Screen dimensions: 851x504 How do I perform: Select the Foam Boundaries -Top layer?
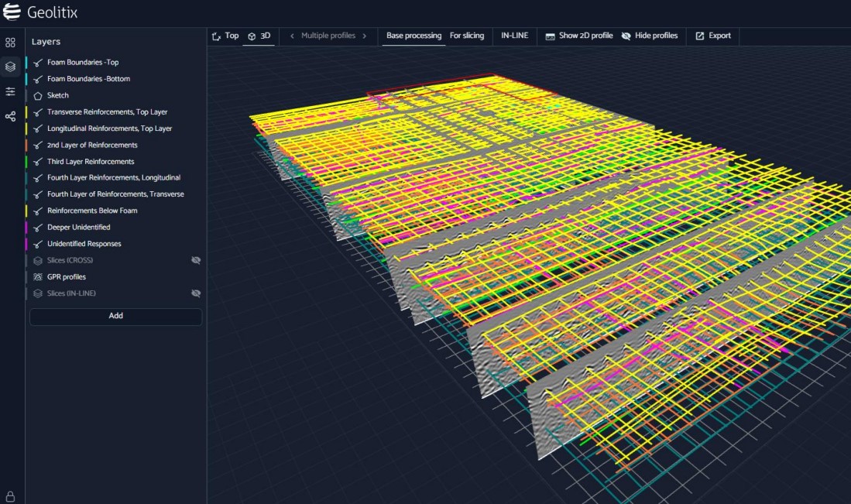point(83,63)
